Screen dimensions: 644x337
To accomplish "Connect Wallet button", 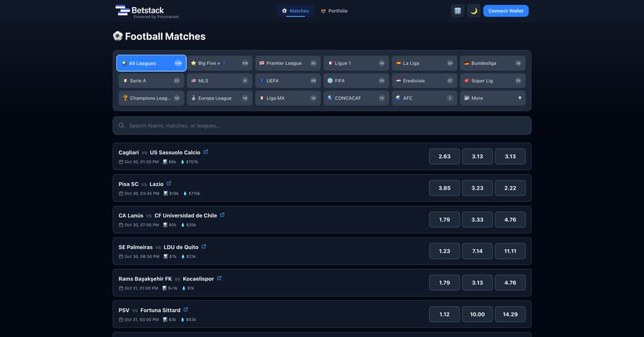I will point(506,11).
